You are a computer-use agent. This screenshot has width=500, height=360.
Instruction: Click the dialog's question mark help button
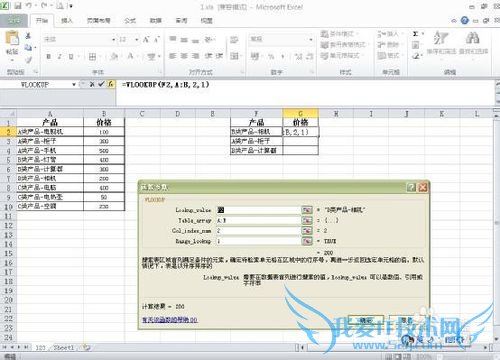point(411,187)
